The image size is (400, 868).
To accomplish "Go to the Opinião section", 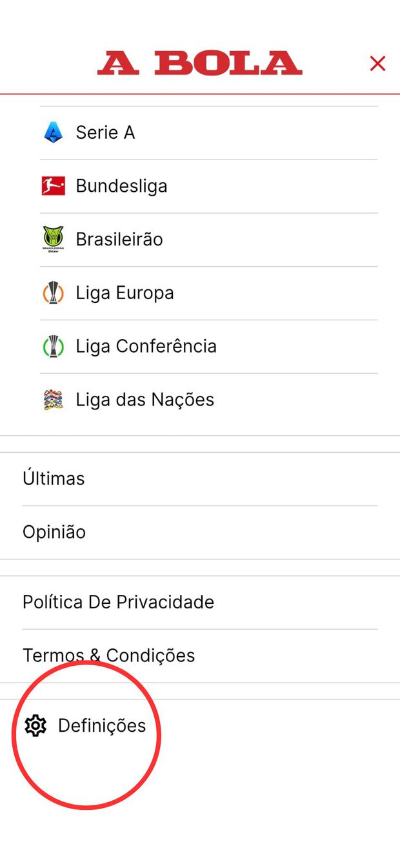I will click(54, 532).
